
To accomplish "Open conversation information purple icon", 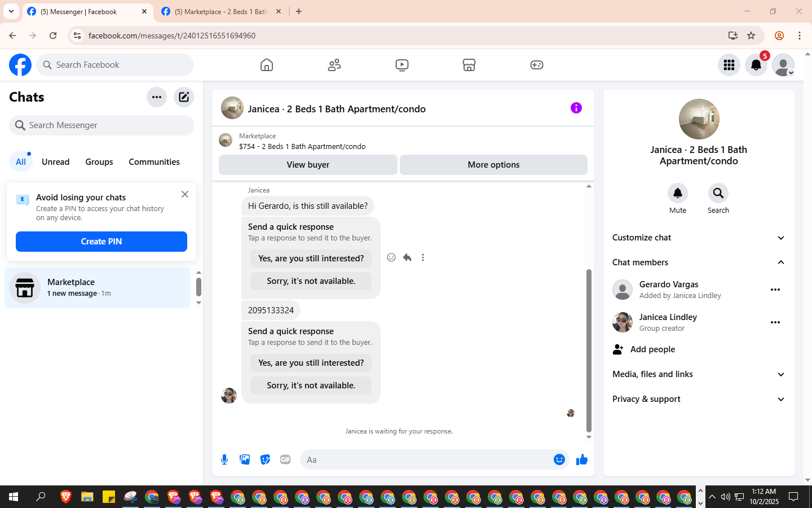I will point(576,108).
